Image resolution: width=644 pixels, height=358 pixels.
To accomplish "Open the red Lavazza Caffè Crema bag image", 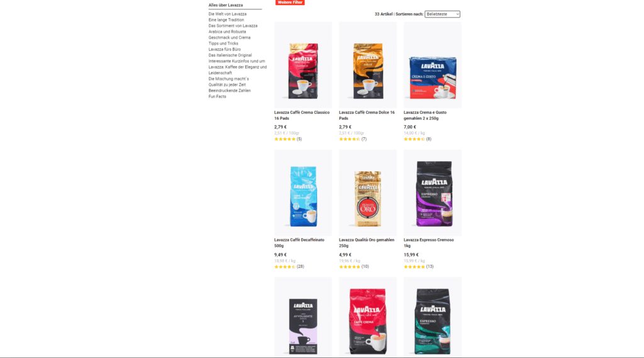I will tap(367, 317).
